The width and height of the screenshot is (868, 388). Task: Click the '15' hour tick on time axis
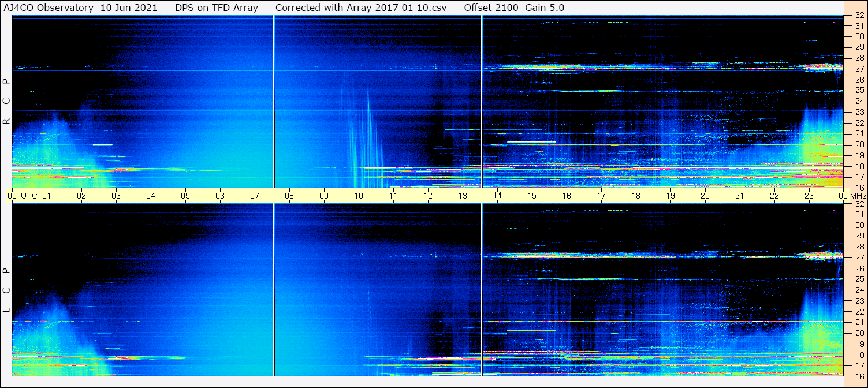point(532,196)
